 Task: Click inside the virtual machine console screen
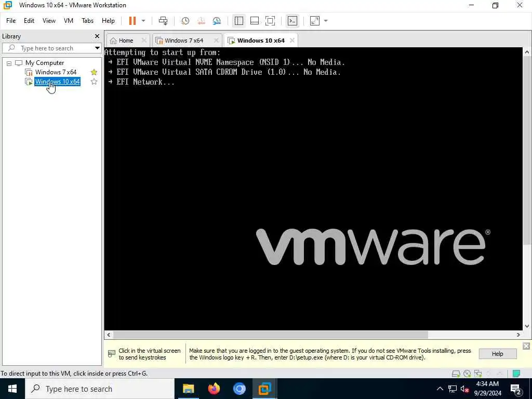click(313, 189)
